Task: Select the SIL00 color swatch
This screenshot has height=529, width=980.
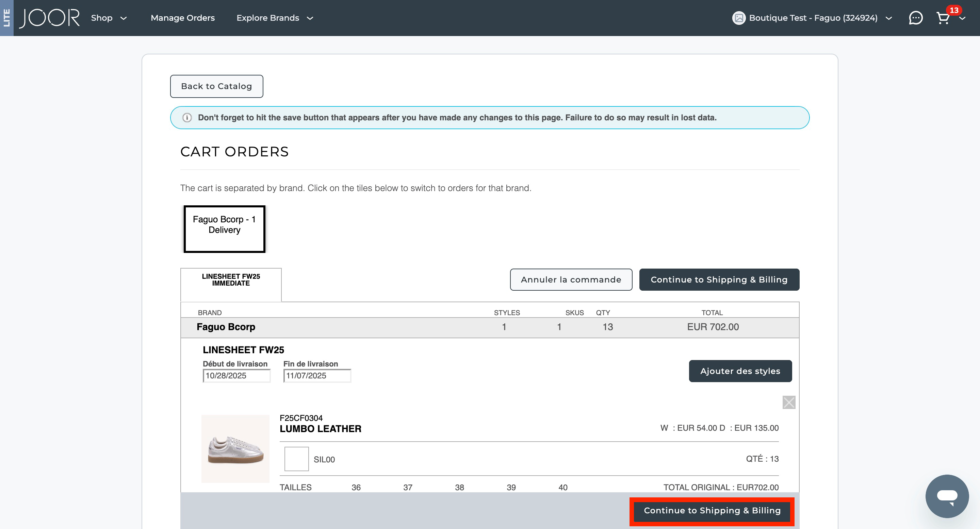Action: coord(297,459)
